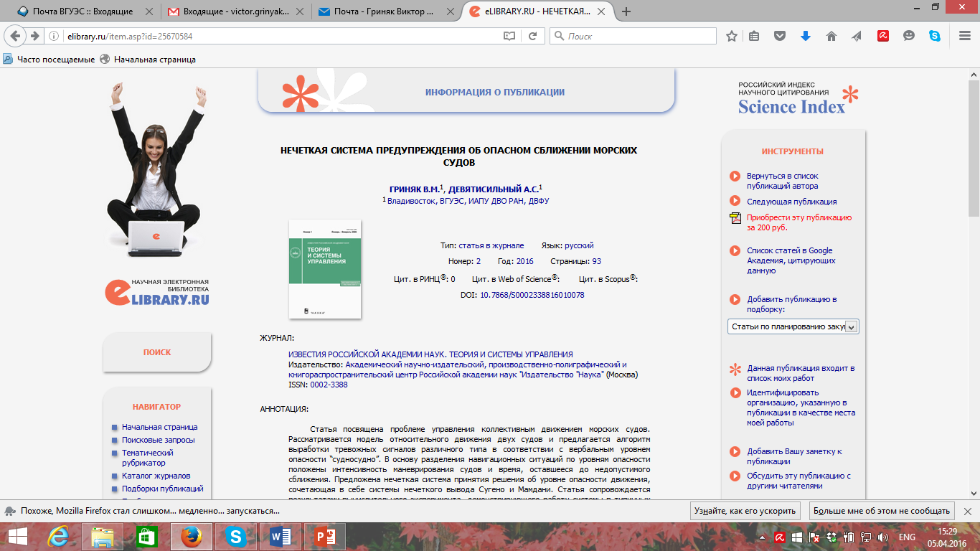The width and height of the screenshot is (980, 551).
Task: Open the downloads arrow icon
Action: point(805,36)
